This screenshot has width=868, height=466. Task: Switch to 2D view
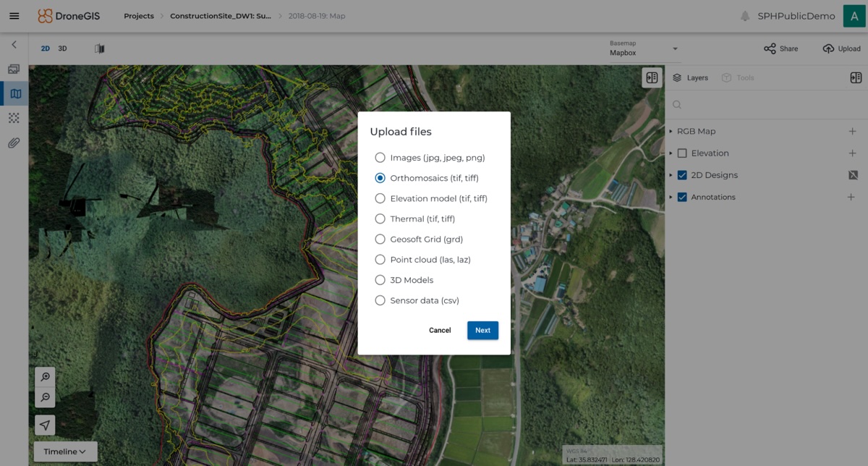tap(45, 48)
